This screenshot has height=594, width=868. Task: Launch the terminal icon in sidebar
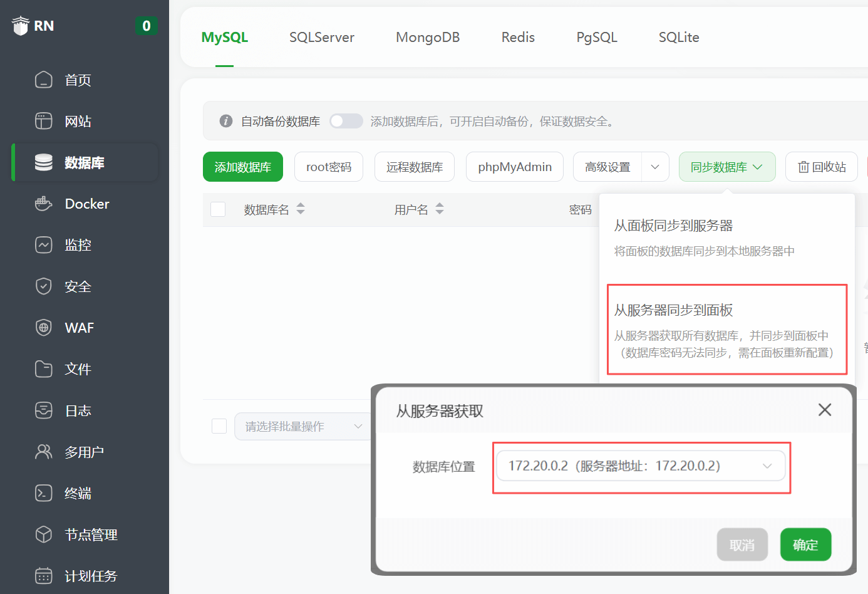click(44, 493)
